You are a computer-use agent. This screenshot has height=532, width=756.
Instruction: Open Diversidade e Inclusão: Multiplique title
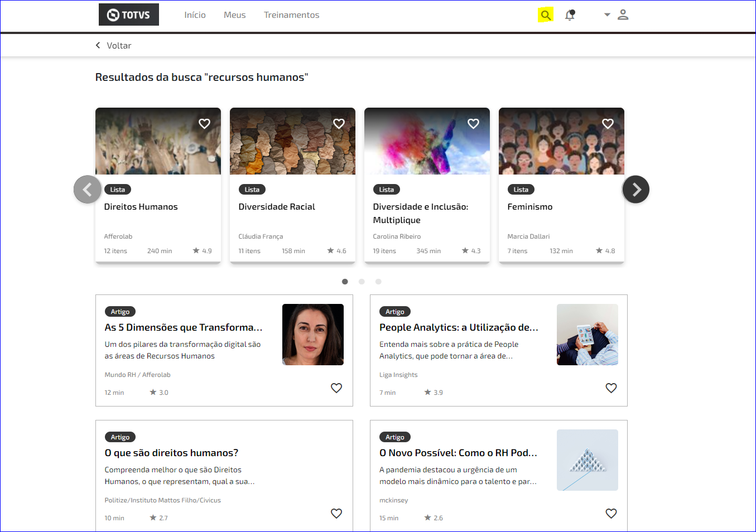(x=421, y=214)
